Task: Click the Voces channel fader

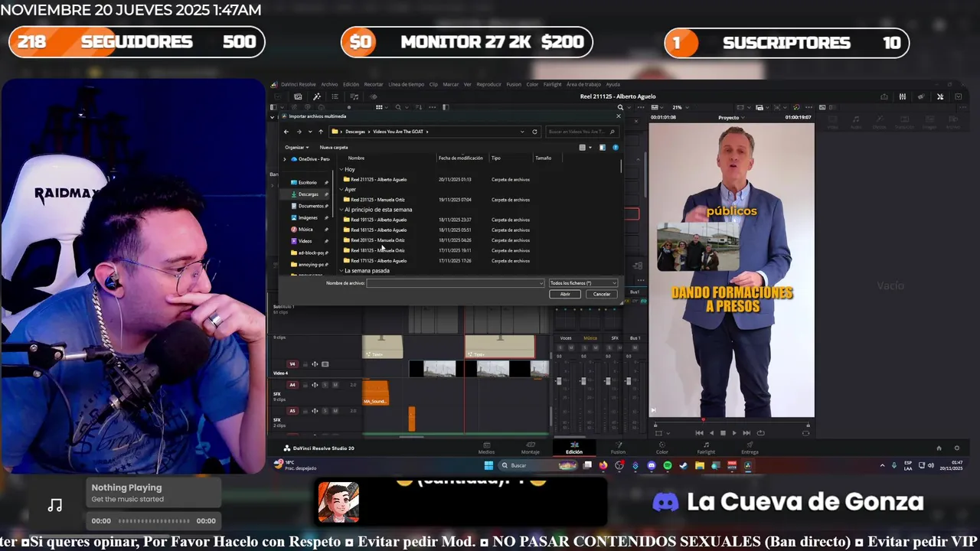Action: click(558, 380)
